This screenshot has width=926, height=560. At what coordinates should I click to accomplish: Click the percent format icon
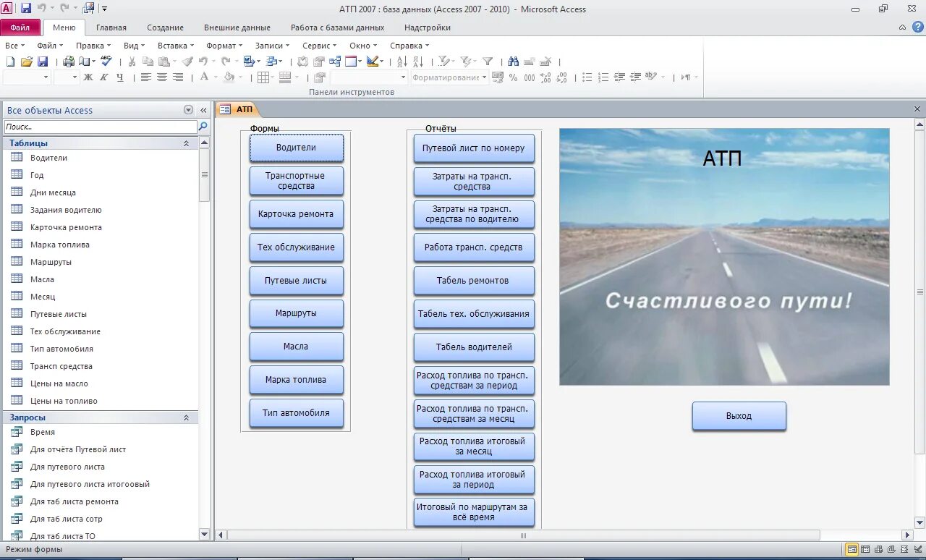(513, 77)
